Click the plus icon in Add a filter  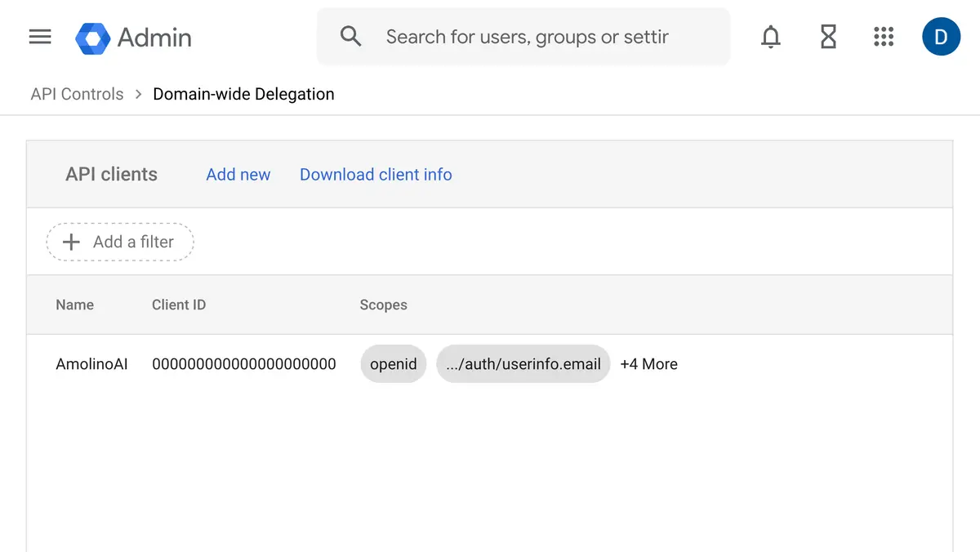(72, 242)
